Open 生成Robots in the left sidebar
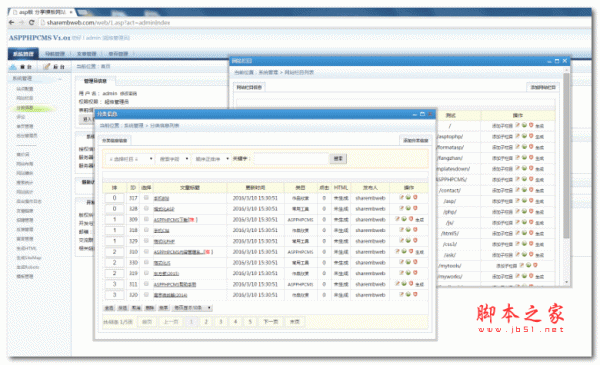 pos(28,267)
